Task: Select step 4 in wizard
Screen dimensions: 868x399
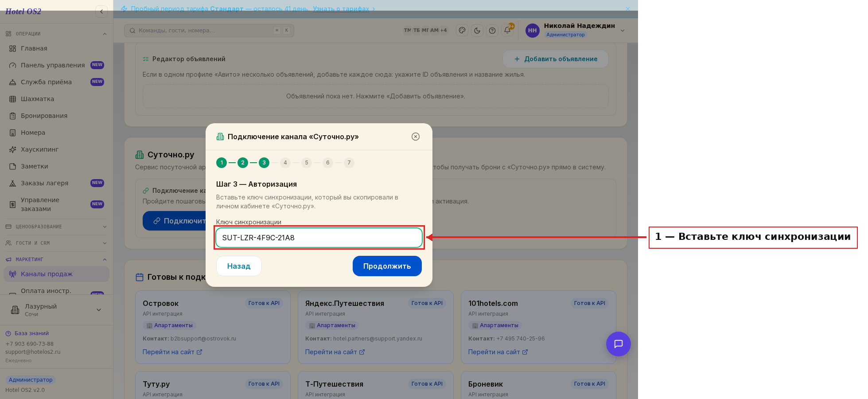Action: click(x=285, y=163)
